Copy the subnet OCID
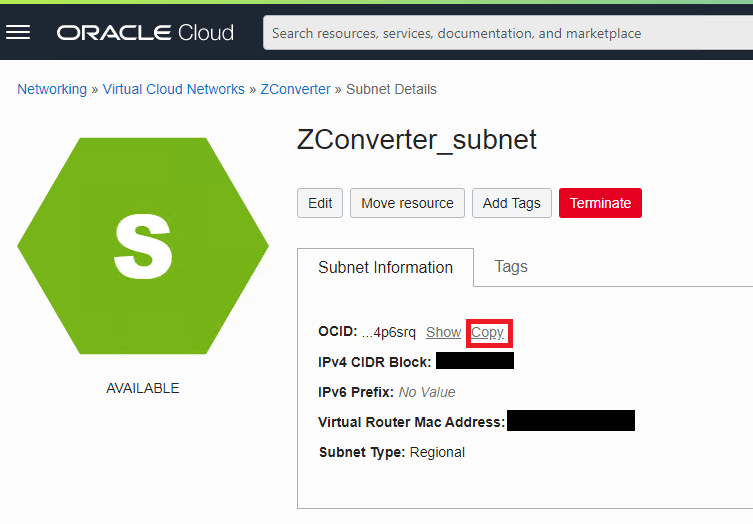 487,332
